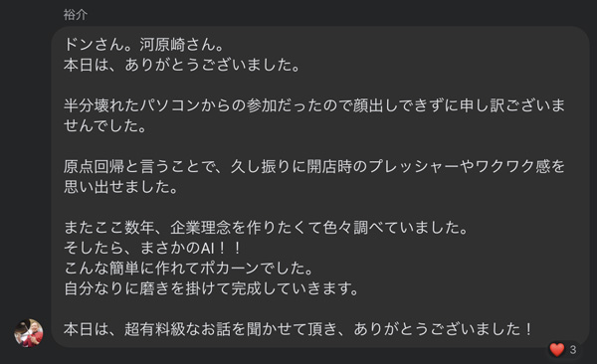Viewport: 597px width, 364px height.
Task: Click the word ワクワク感 in the message
Action: tap(512, 166)
